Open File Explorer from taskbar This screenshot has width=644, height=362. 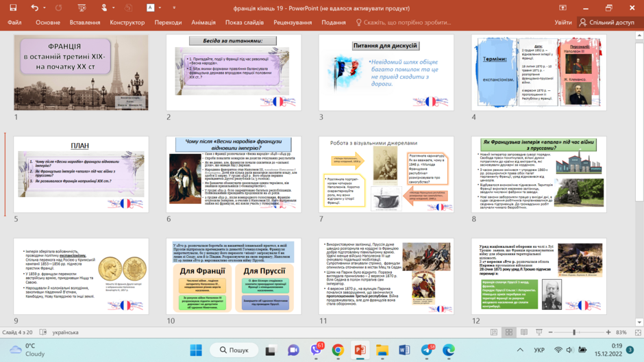click(x=382, y=350)
